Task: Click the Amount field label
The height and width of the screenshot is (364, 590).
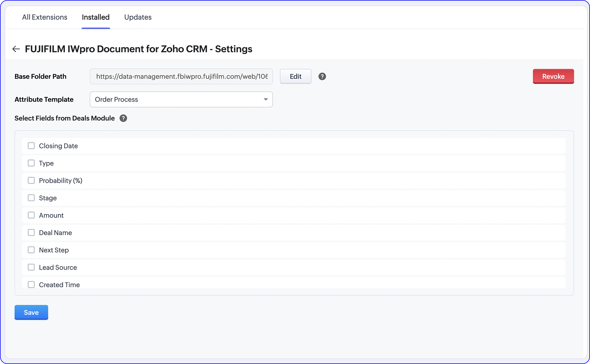Action: 51,215
